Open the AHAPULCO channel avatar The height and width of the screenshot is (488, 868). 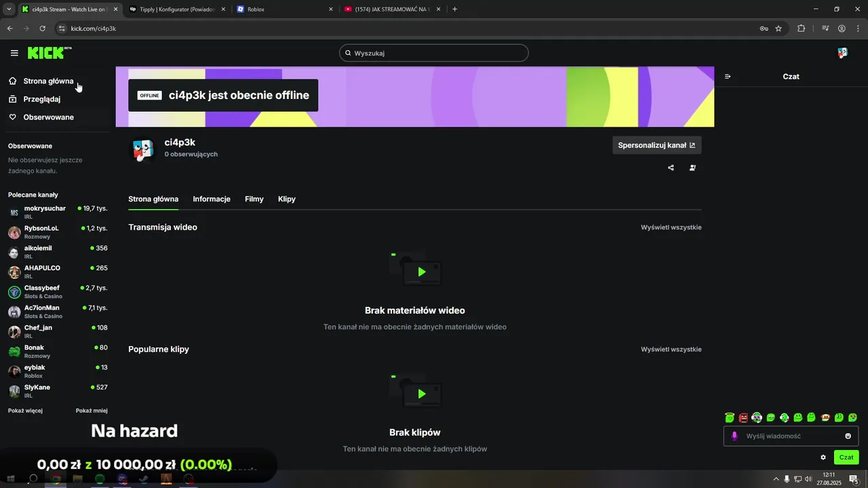tap(14, 272)
